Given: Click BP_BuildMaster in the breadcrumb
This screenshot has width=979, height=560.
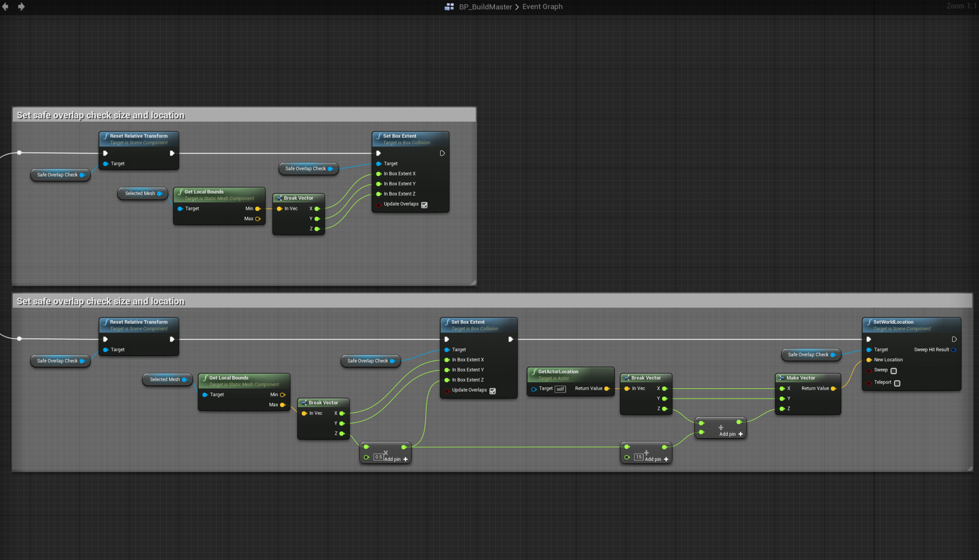Looking at the screenshot, I should click(x=485, y=7).
